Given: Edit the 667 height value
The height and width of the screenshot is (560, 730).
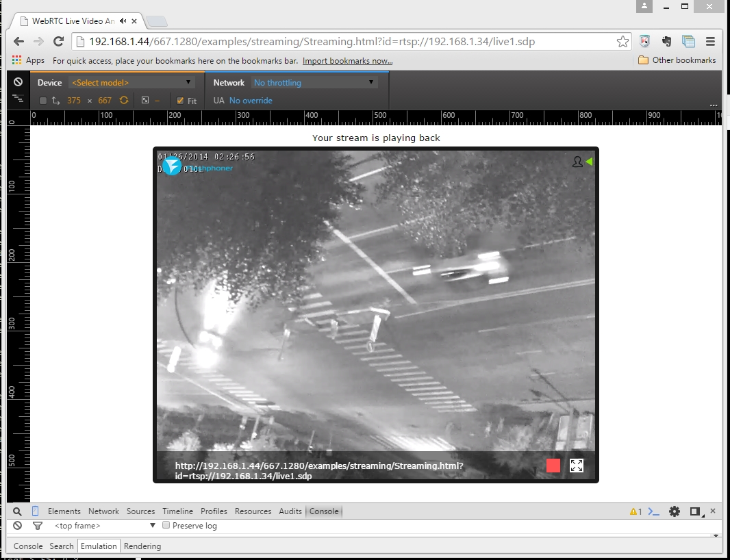Looking at the screenshot, I should (105, 101).
